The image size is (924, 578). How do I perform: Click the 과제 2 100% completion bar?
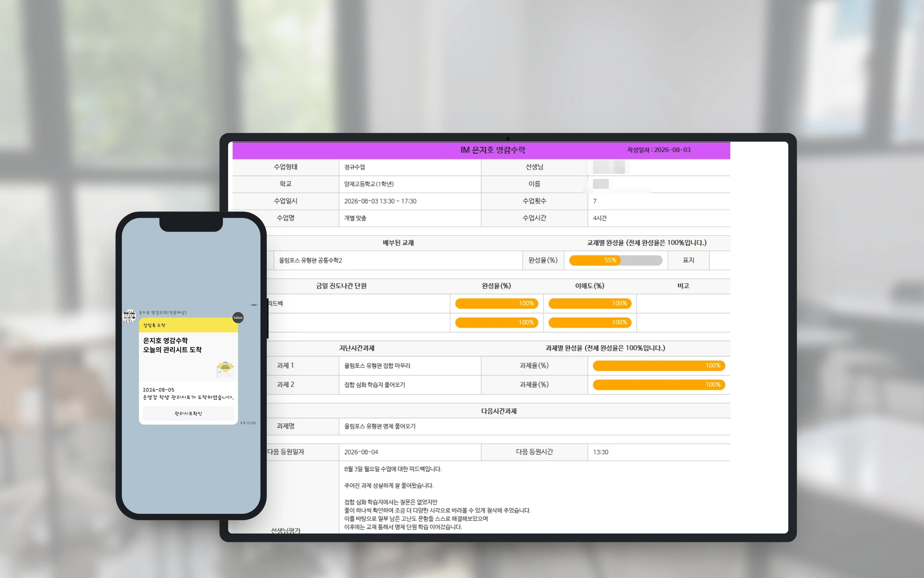[x=659, y=385]
